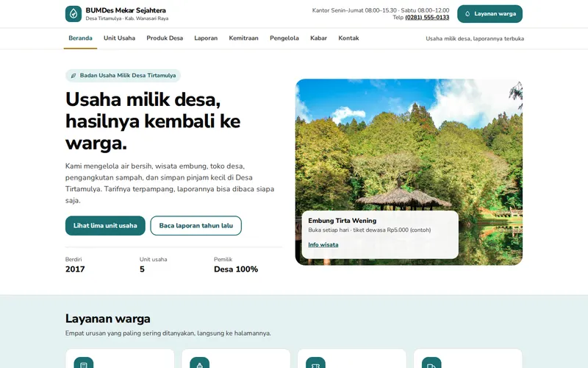Navigate to Pengelola
Viewport: 588px width, 368px height.
click(284, 38)
